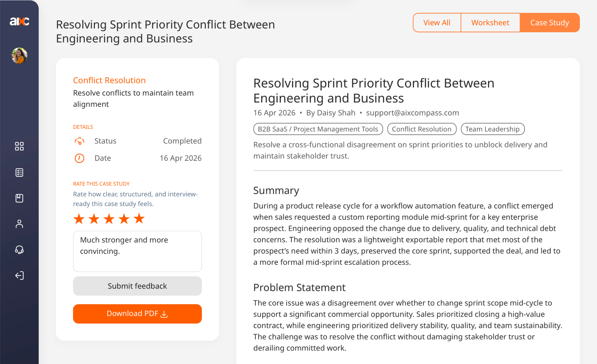
Task: Open the bookmark saved-items sidebar icon
Action: pyautogui.click(x=19, y=198)
